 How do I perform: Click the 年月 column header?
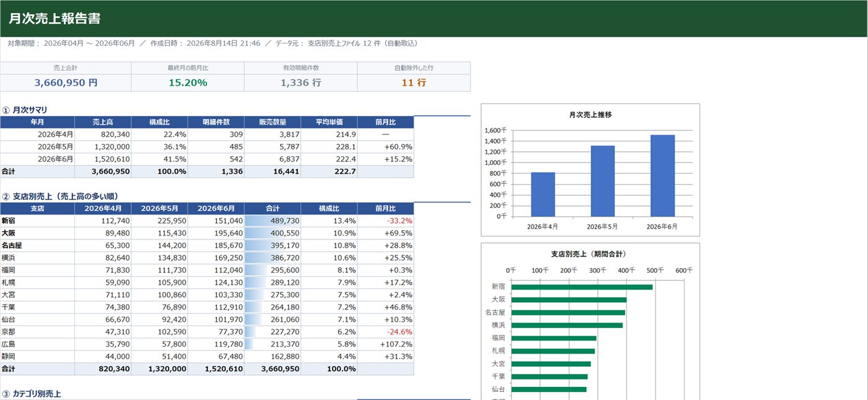click(x=37, y=122)
